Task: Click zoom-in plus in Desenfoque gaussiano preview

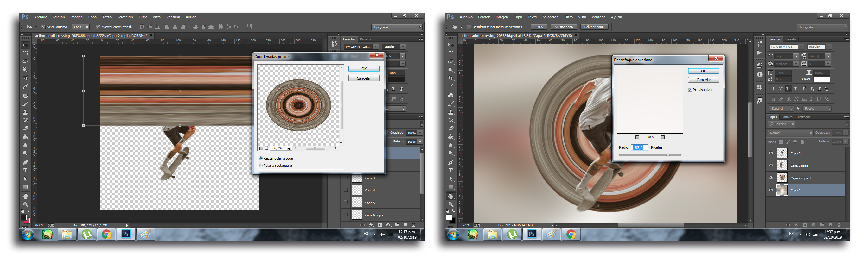Action: (x=663, y=137)
